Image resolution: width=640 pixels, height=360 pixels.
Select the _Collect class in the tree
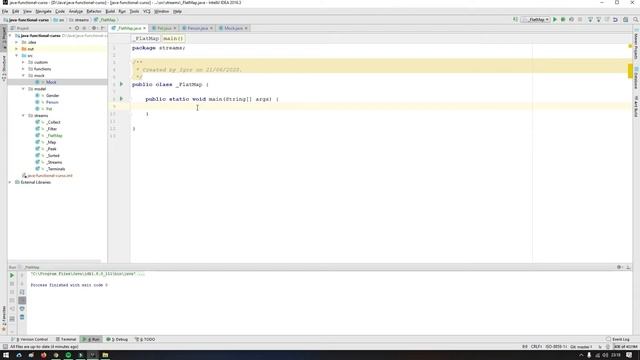(x=53, y=122)
